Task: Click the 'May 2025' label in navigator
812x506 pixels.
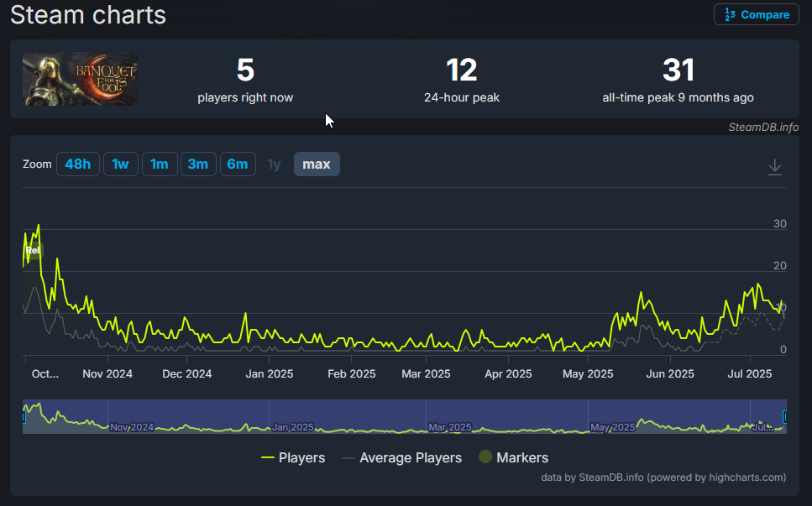Action: (613, 427)
